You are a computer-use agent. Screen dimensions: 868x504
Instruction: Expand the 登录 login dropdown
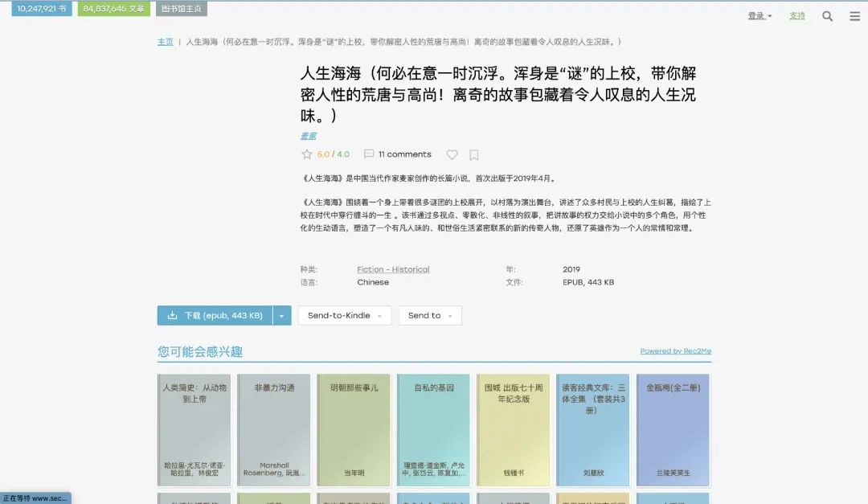point(758,15)
